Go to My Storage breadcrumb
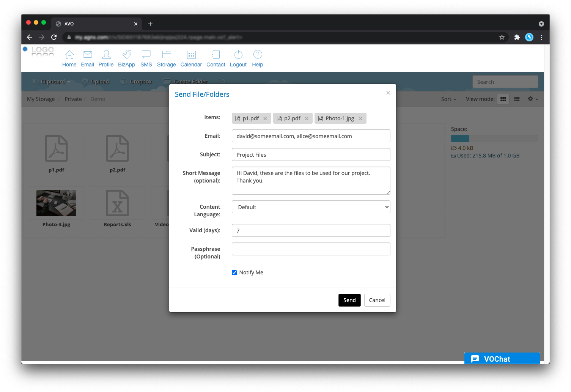The width and height of the screenshot is (571, 392). point(41,99)
